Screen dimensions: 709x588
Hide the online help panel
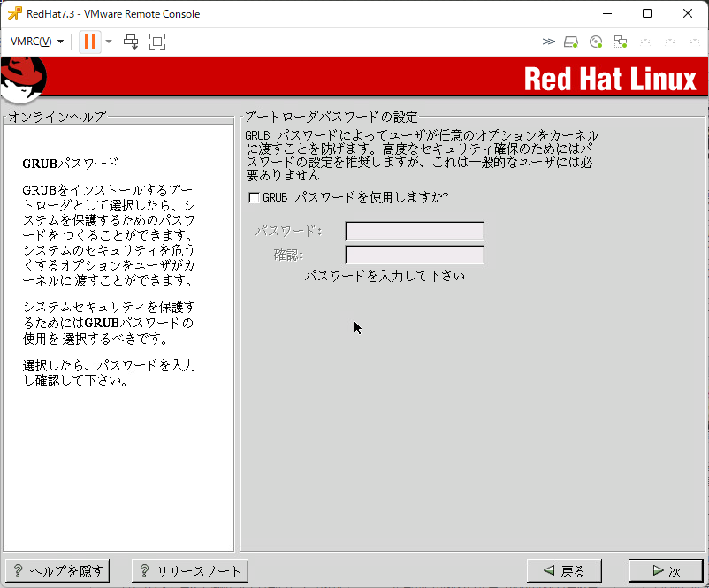57,571
